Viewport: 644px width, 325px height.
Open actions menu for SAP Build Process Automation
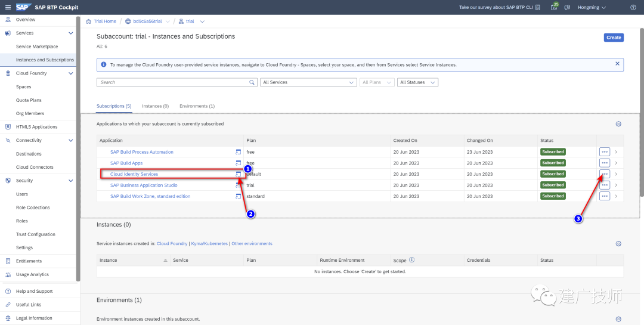(604, 151)
